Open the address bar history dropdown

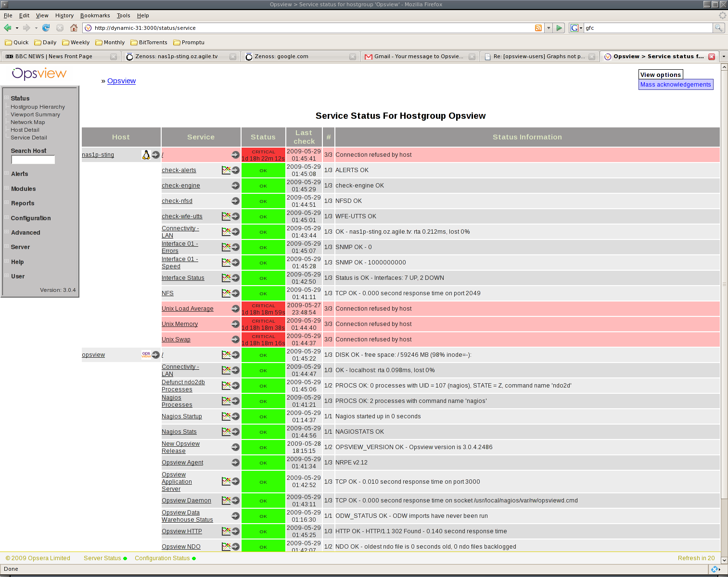tap(549, 28)
